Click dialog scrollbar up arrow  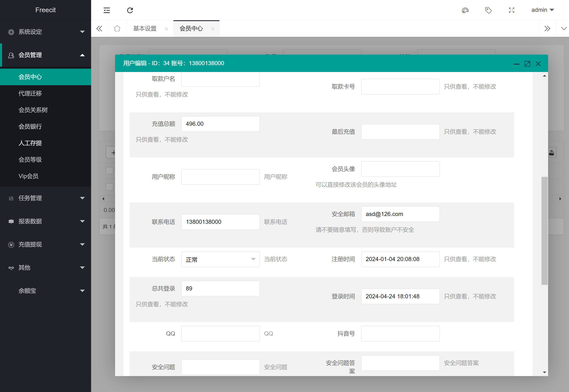point(544,76)
